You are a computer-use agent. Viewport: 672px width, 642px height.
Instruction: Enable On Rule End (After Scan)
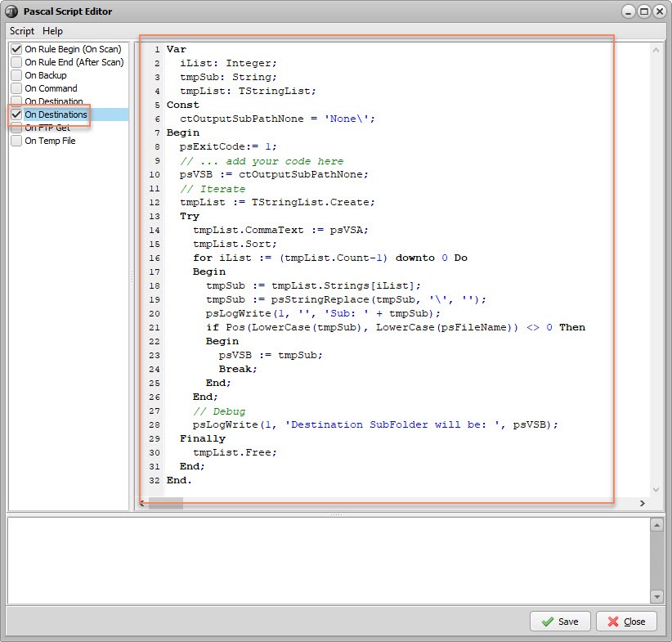pos(15,62)
